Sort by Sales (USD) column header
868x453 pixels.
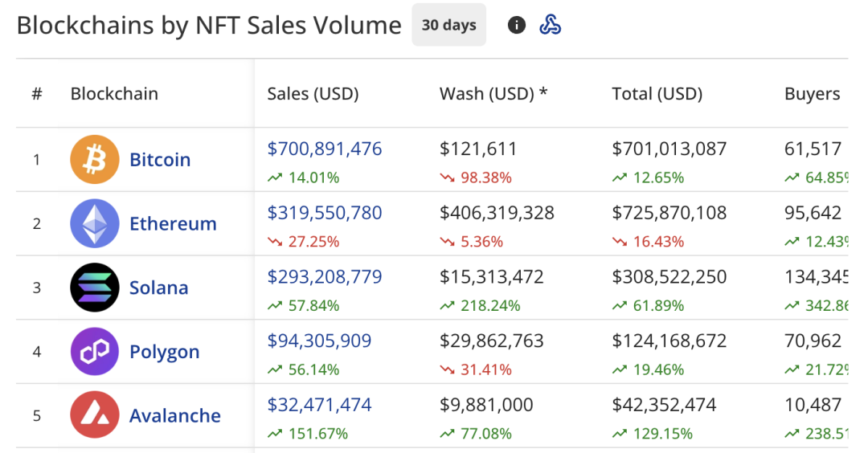click(313, 94)
